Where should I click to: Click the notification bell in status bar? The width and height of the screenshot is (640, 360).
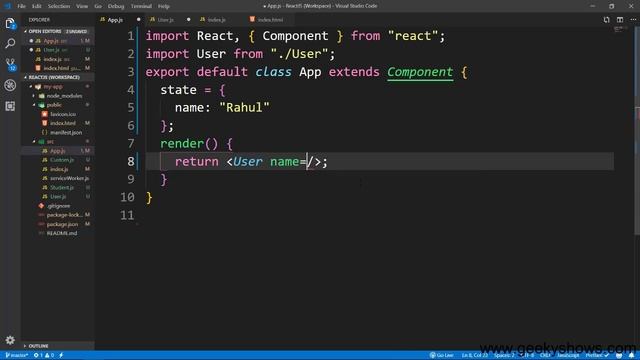(x=631, y=355)
